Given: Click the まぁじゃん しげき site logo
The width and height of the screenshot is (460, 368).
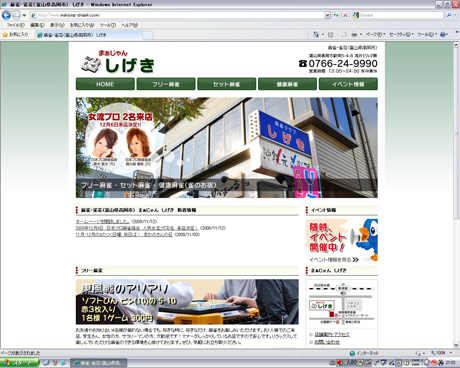Looking at the screenshot, I should point(117,62).
